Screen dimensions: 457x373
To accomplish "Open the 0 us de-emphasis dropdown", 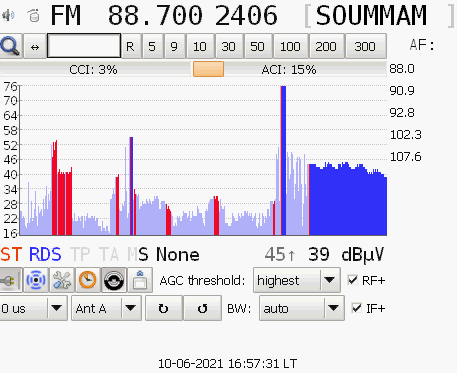I will [33, 308].
